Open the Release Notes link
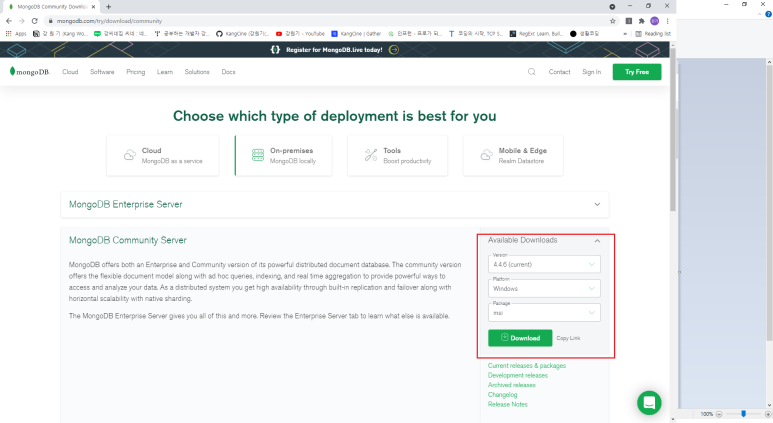Image resolution: width=773 pixels, height=423 pixels. click(508, 404)
